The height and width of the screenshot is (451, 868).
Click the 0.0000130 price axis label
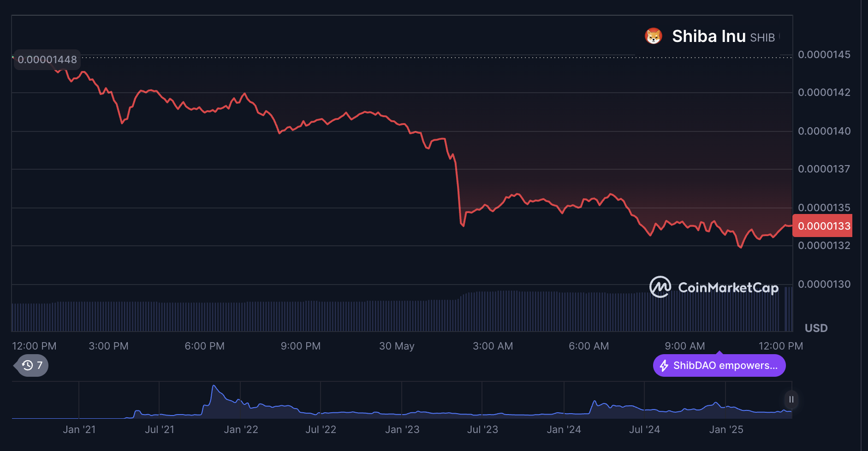pos(824,284)
